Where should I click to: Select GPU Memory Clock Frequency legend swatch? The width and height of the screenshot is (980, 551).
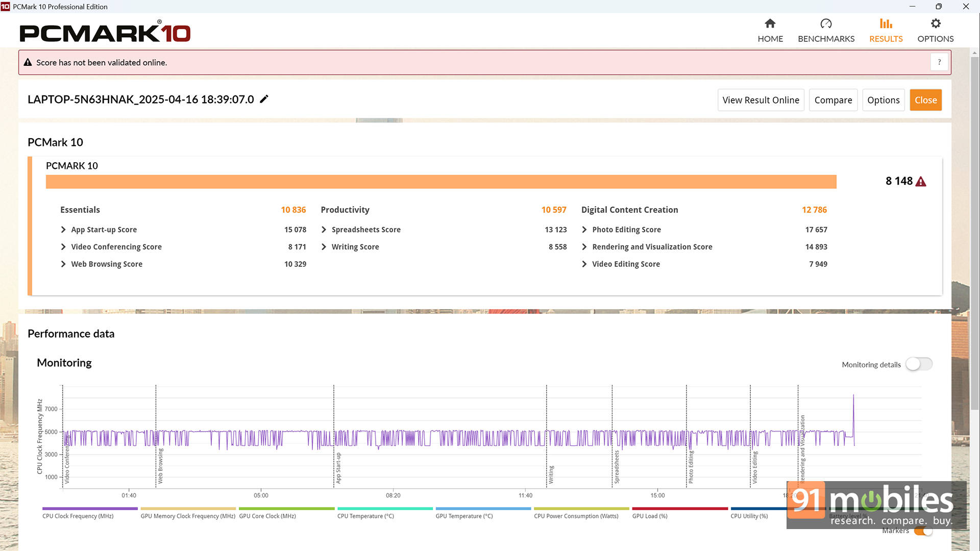pyautogui.click(x=188, y=509)
